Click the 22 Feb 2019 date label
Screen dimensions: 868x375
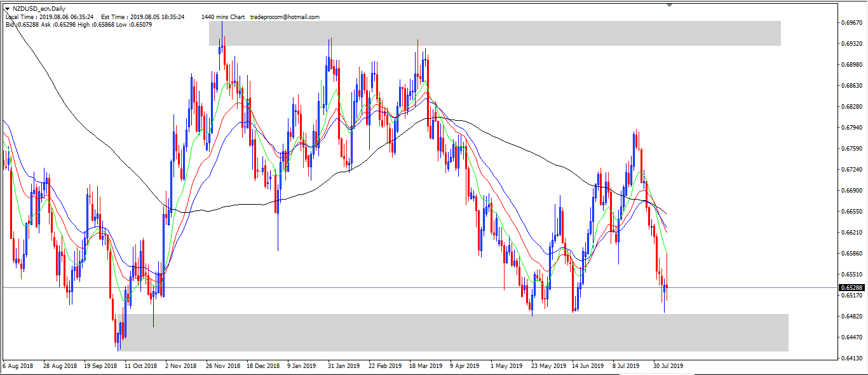(x=385, y=366)
